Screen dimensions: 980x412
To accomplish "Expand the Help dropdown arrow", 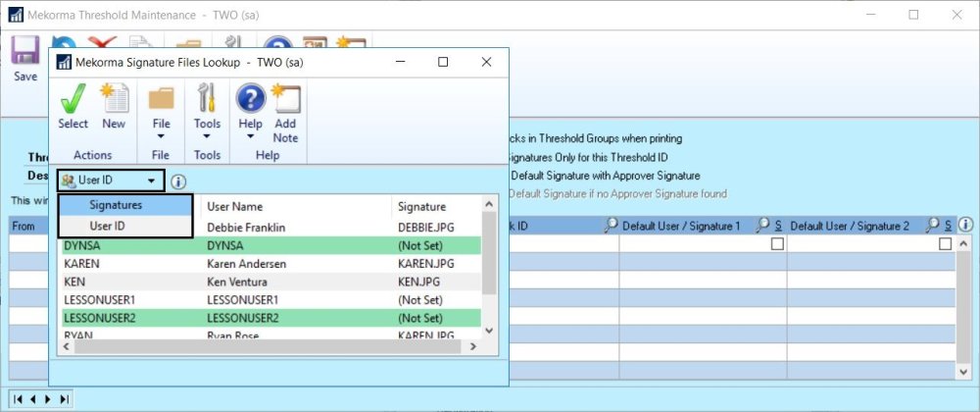I will point(250,136).
